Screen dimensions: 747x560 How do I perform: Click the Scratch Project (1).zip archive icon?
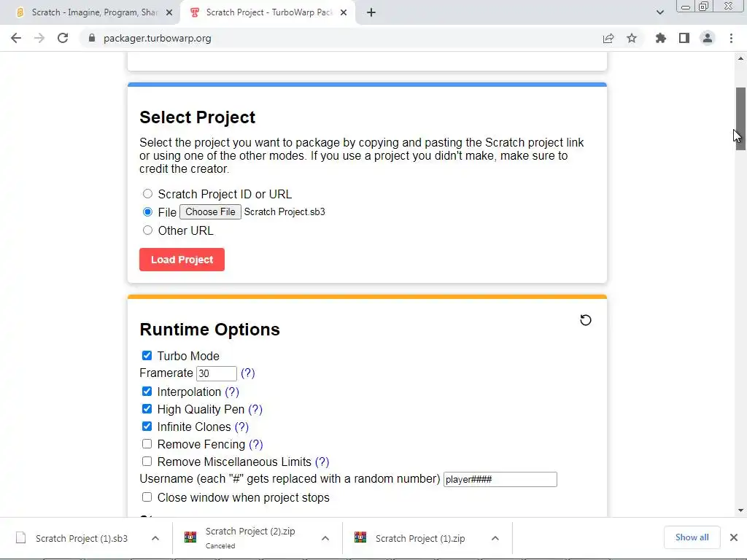tap(360, 537)
